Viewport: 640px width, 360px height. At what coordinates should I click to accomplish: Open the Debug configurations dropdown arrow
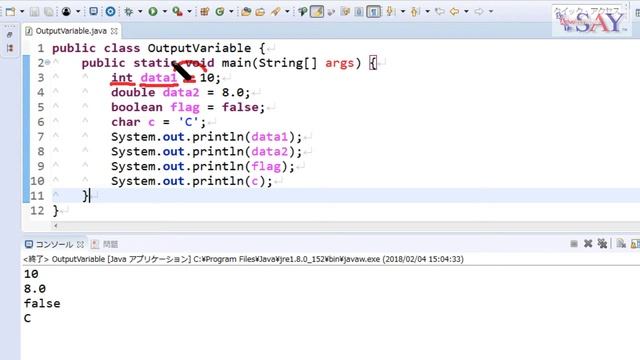[x=140, y=12]
